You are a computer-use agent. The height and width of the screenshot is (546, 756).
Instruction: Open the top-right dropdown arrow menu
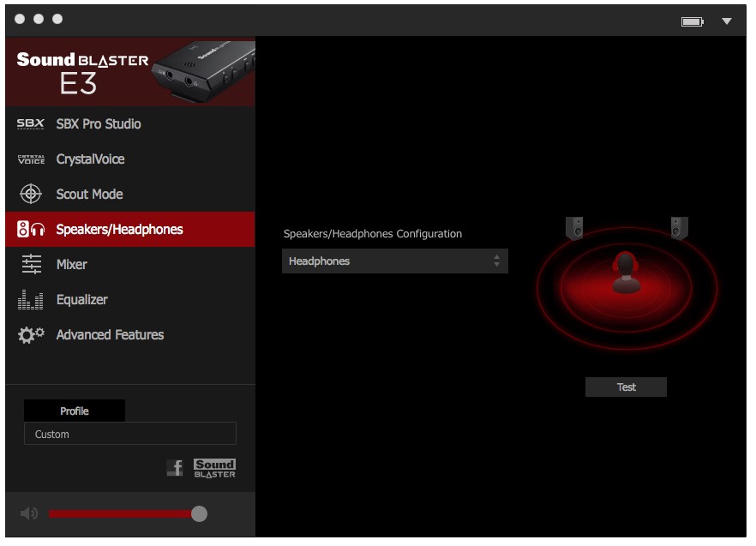[x=727, y=21]
